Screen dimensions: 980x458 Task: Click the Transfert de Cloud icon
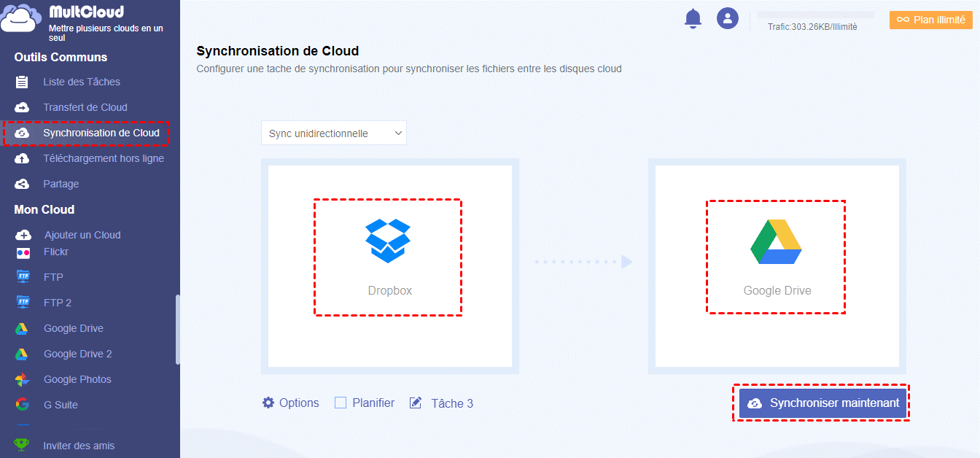(23, 108)
